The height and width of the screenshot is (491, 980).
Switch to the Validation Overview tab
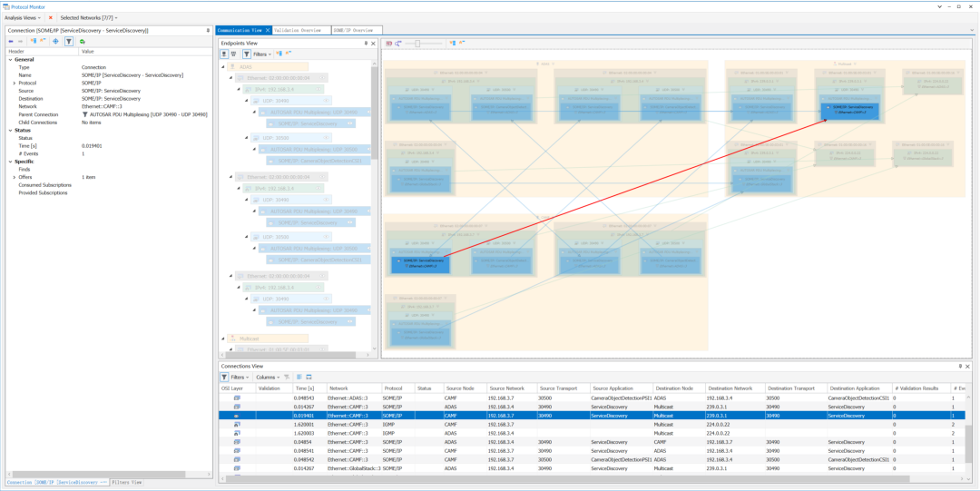pos(302,30)
